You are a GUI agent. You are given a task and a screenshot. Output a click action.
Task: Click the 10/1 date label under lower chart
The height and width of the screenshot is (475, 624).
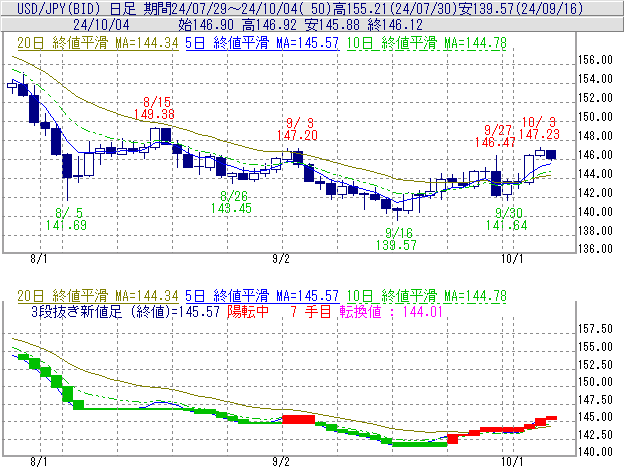pyautogui.click(x=512, y=461)
